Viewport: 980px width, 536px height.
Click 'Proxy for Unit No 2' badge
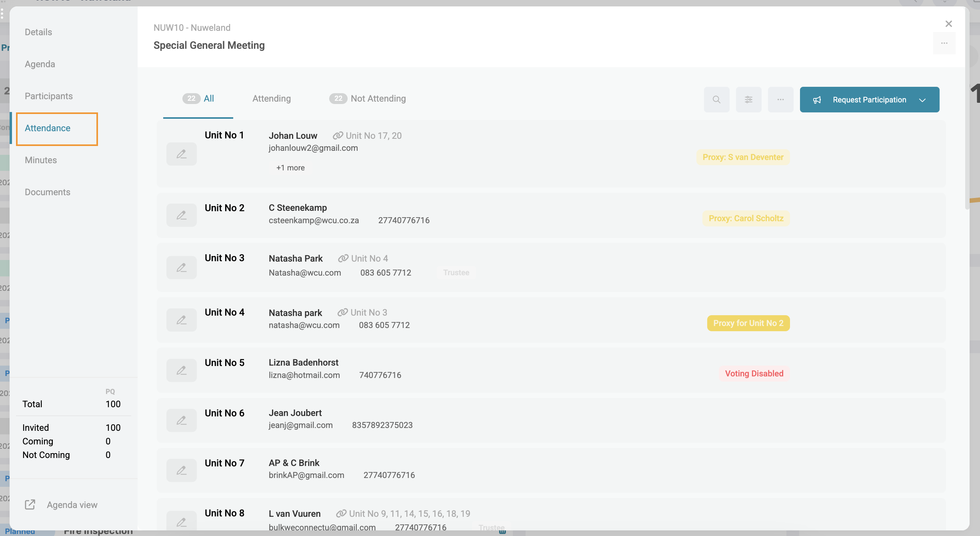pyautogui.click(x=748, y=323)
